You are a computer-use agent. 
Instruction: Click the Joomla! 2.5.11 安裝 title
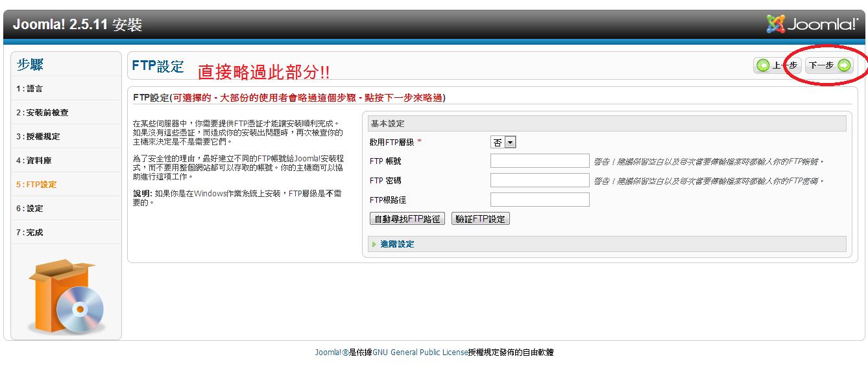point(77,25)
